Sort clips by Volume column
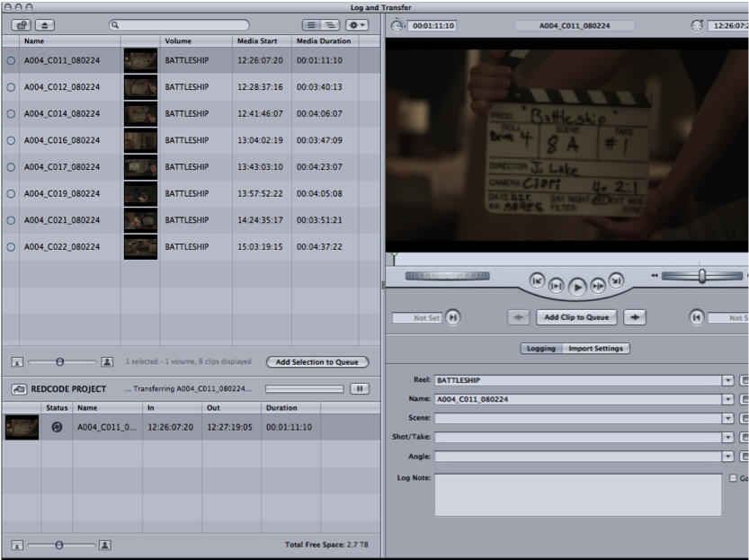Screen dimensions: 749x560 tap(196, 41)
